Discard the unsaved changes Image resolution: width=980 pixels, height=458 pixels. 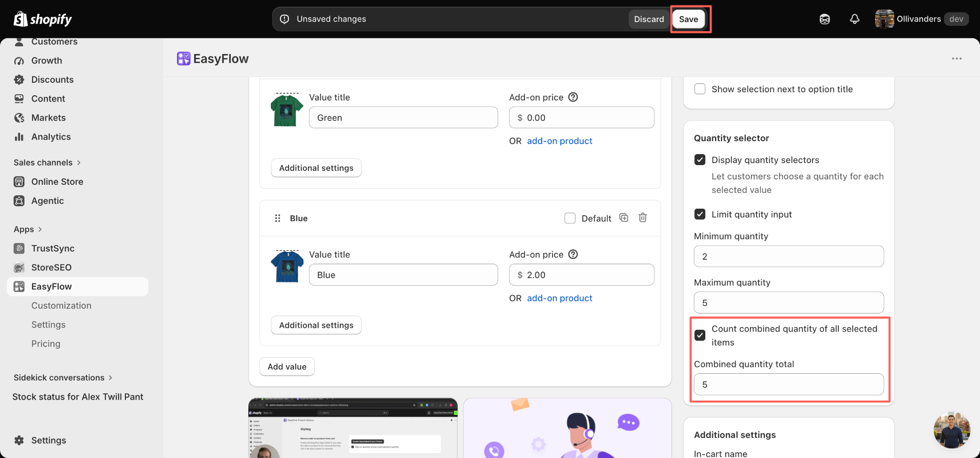649,19
